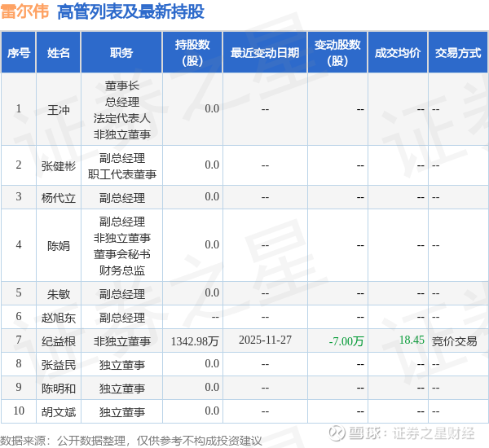Click row number 7

pyautogui.click(x=19, y=340)
